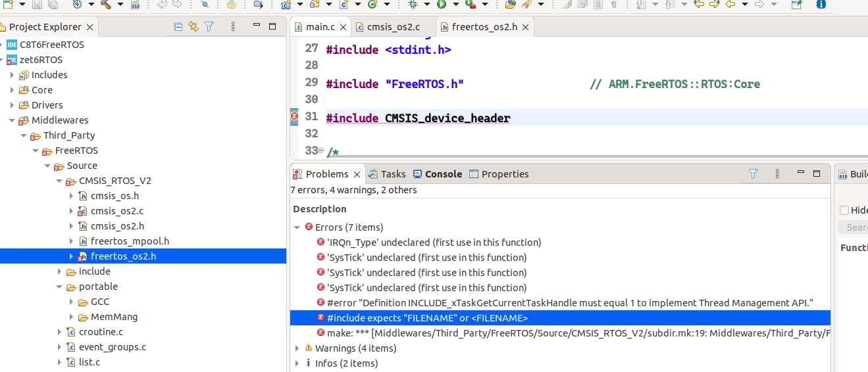Toggle the fold marker at line 33
Image resolution: width=868 pixels, height=372 pixels.
[x=321, y=151]
